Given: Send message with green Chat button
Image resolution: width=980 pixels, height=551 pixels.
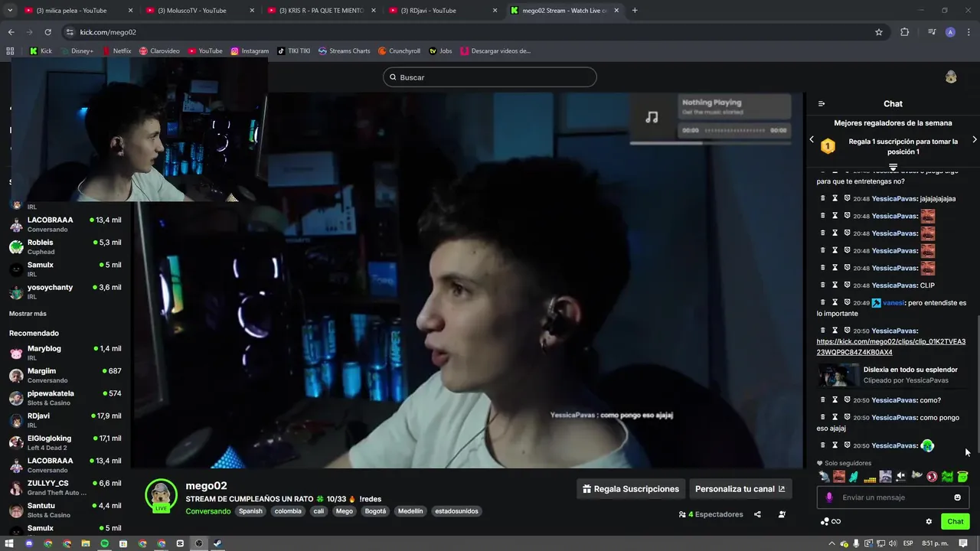Looking at the screenshot, I should coord(955,521).
